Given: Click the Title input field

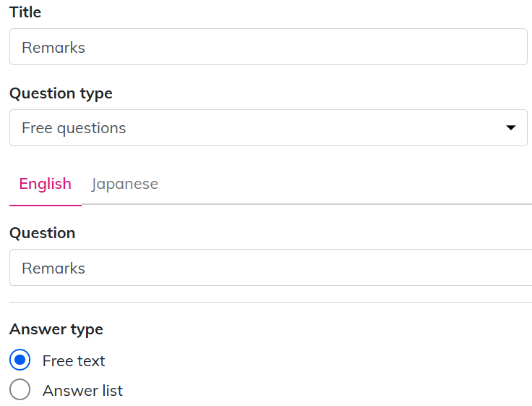Looking at the screenshot, I should coord(267,47).
